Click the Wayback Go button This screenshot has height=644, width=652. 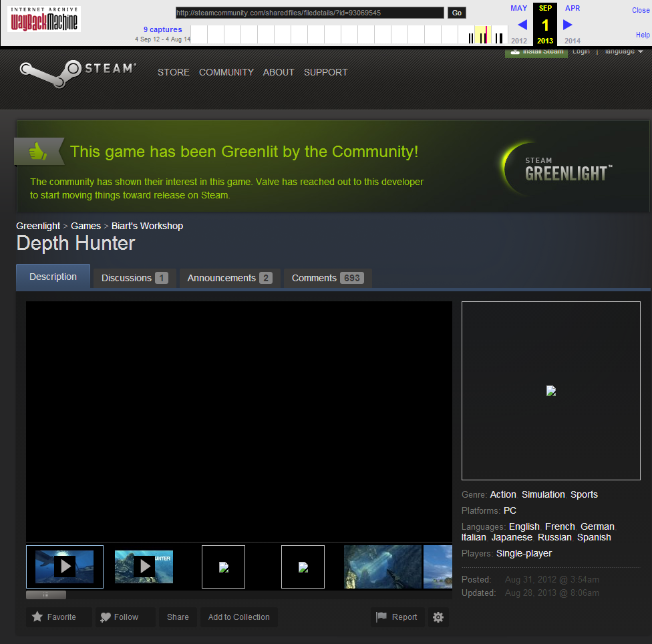point(456,13)
